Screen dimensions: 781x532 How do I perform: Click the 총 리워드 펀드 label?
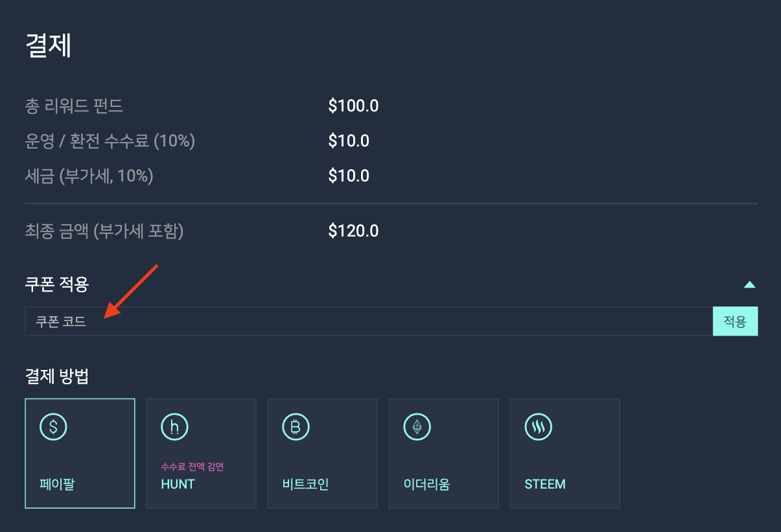coord(74,106)
